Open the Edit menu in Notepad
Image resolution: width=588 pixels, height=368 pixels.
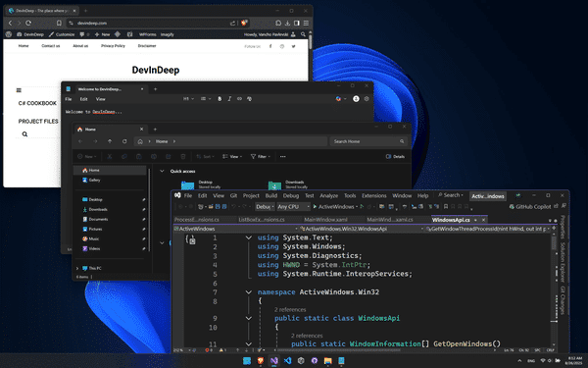(x=83, y=99)
